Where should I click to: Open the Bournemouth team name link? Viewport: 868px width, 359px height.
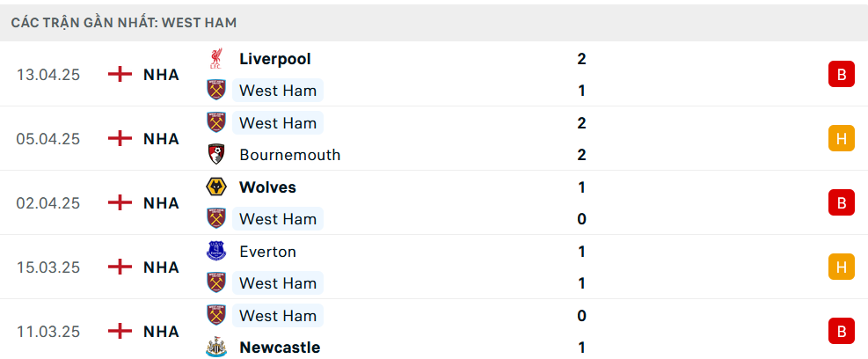[289, 155]
